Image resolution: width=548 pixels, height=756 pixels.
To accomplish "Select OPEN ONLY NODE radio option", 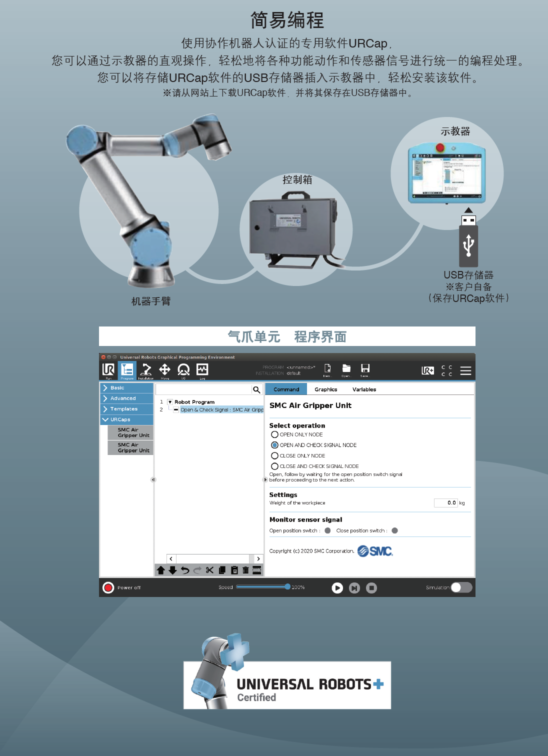I will pyautogui.click(x=274, y=434).
